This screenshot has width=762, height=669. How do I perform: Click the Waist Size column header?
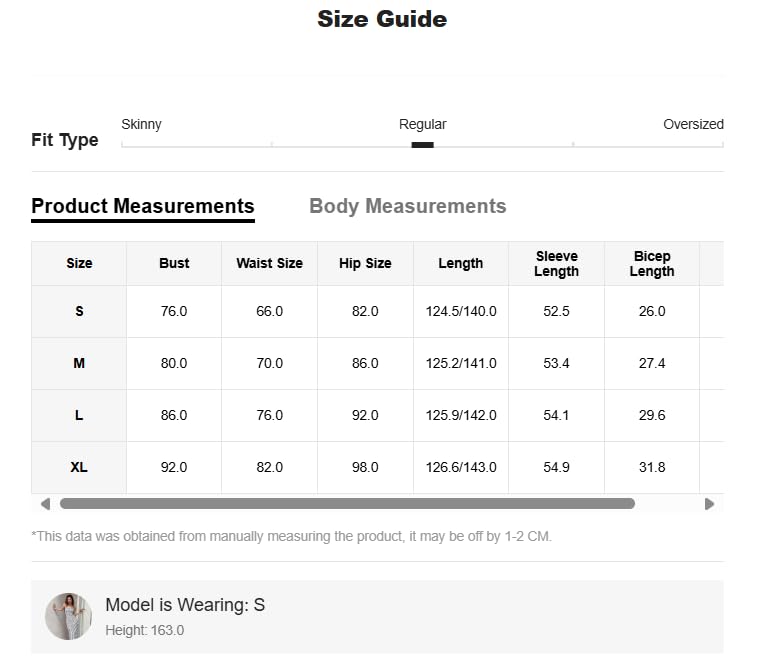pos(269,263)
